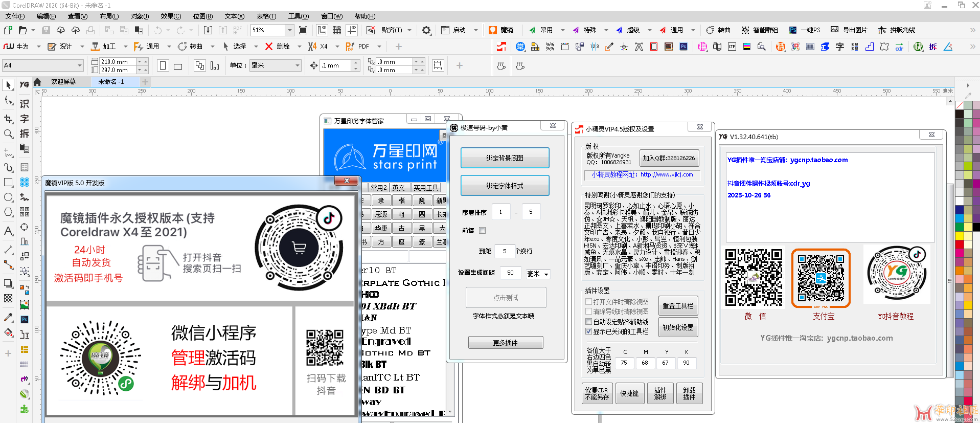Switch to 英文 tab in font manager

pyautogui.click(x=398, y=188)
